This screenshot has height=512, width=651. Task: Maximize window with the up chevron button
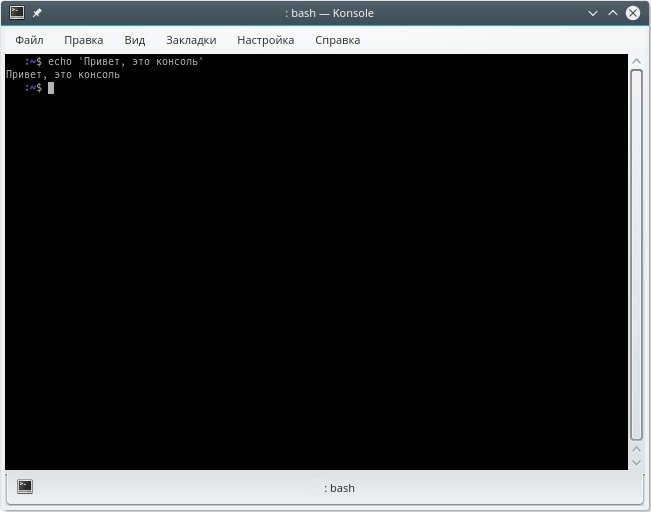coord(612,13)
